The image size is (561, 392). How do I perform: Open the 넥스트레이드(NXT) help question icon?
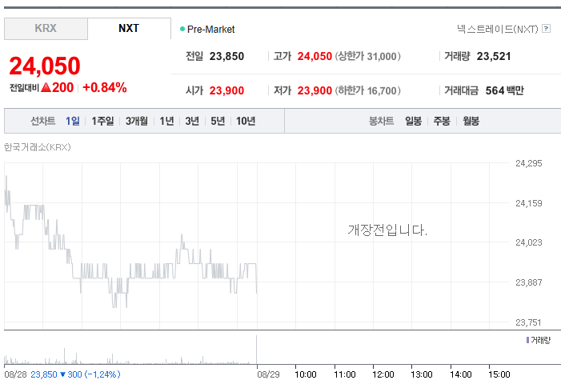pyautogui.click(x=546, y=29)
